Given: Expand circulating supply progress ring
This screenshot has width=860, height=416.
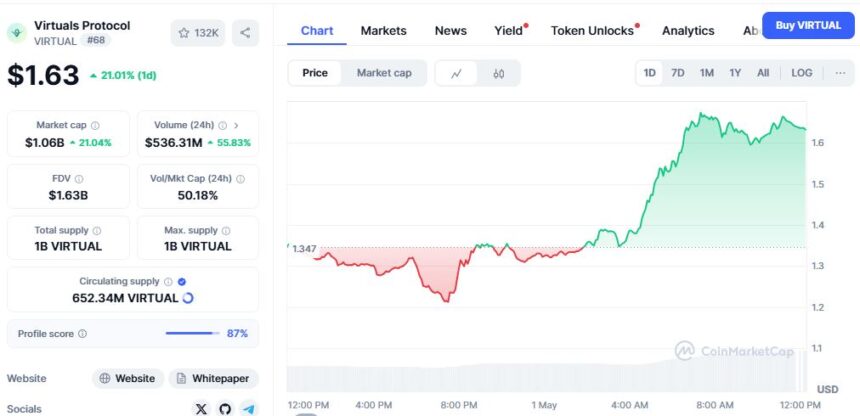Looking at the screenshot, I should (188, 298).
